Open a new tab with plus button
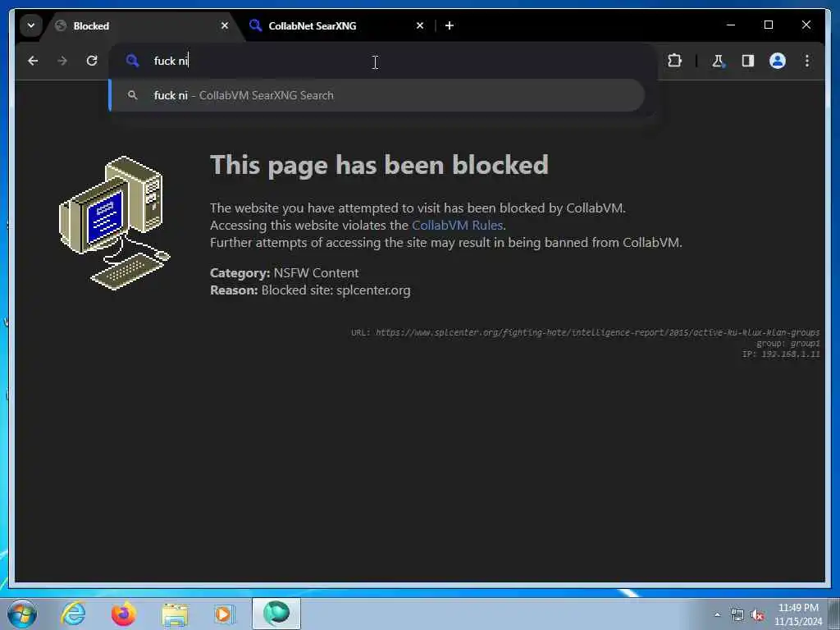Screen dimensions: 840x630 click(x=450, y=25)
